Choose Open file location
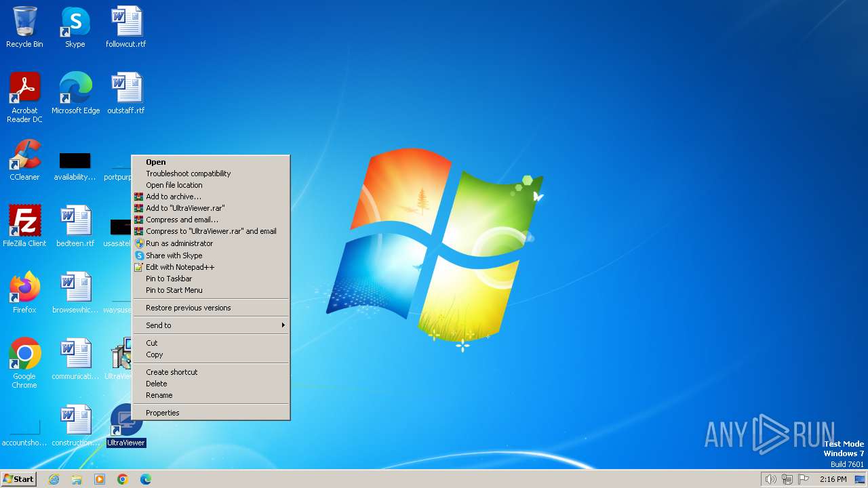This screenshot has width=868, height=488. [x=211, y=185]
